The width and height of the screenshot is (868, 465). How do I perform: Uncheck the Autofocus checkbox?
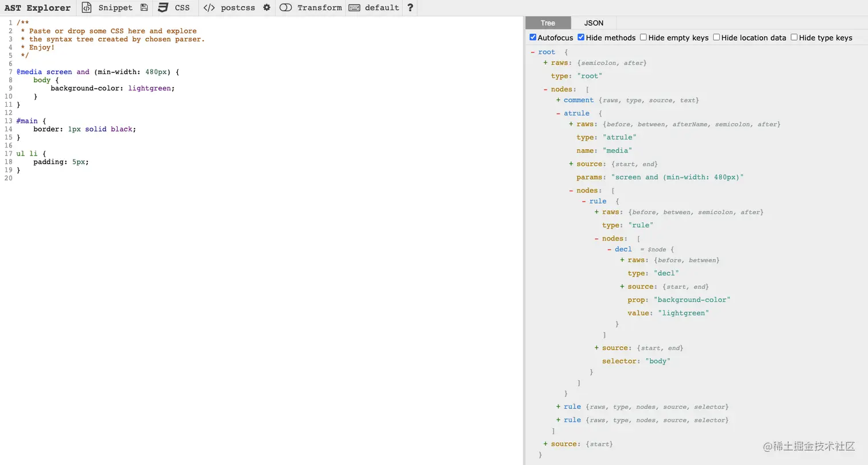tap(533, 37)
